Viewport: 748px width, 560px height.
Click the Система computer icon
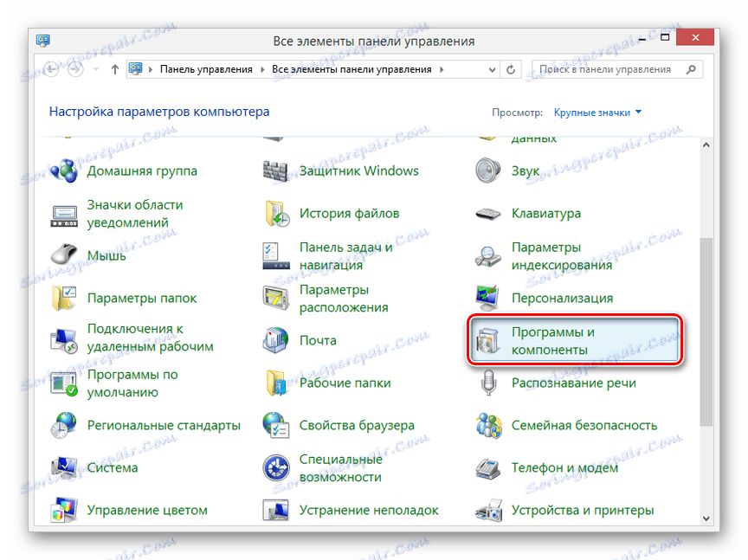(64, 467)
